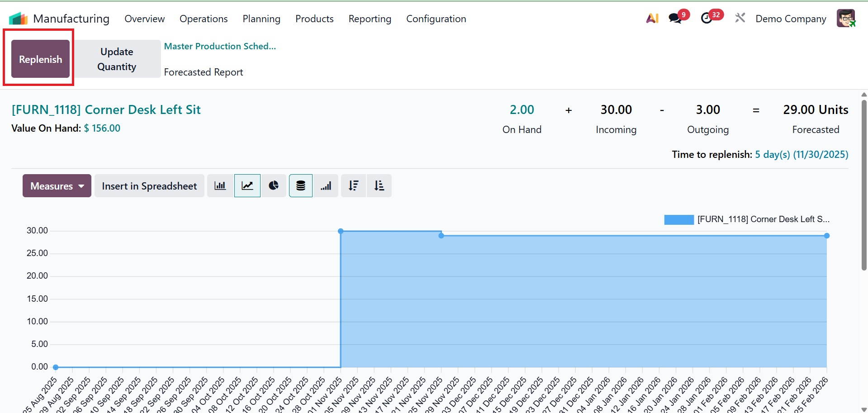868x413 pixels.
Task: Click the scrollbar down arrow
Action: coord(864,409)
